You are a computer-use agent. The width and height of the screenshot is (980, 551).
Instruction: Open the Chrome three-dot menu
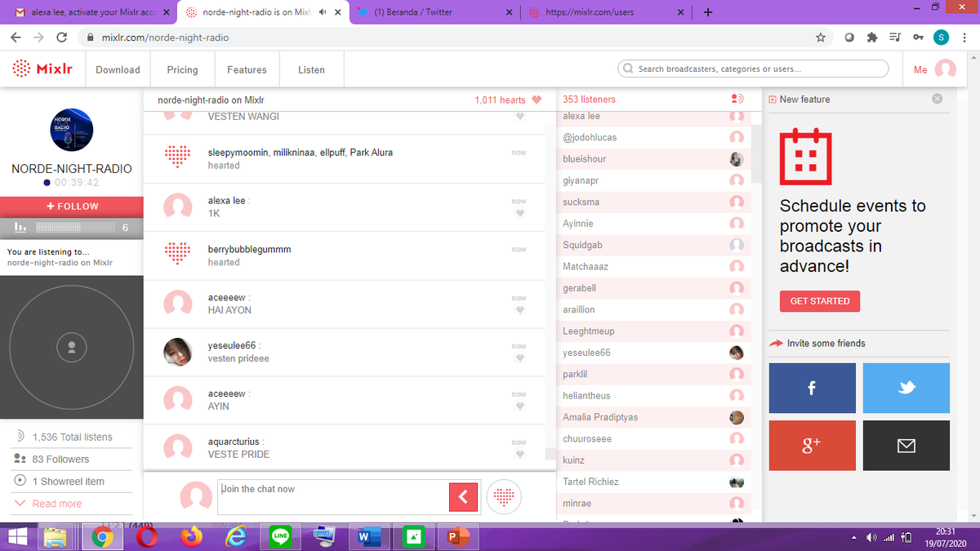[x=965, y=38]
